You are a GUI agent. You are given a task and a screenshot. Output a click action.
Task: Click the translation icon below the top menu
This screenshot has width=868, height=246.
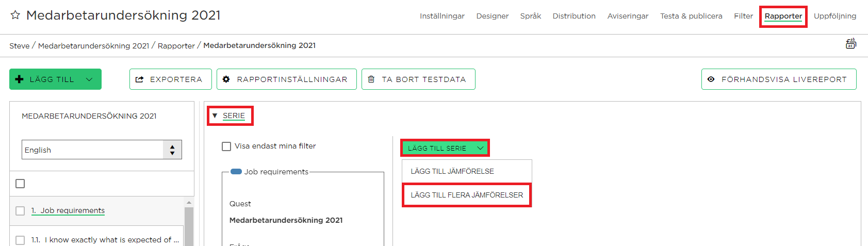click(x=851, y=44)
